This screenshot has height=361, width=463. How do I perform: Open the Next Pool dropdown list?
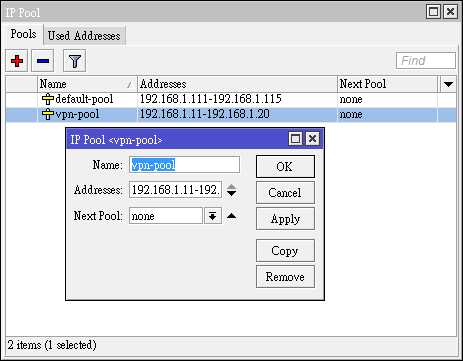213,216
